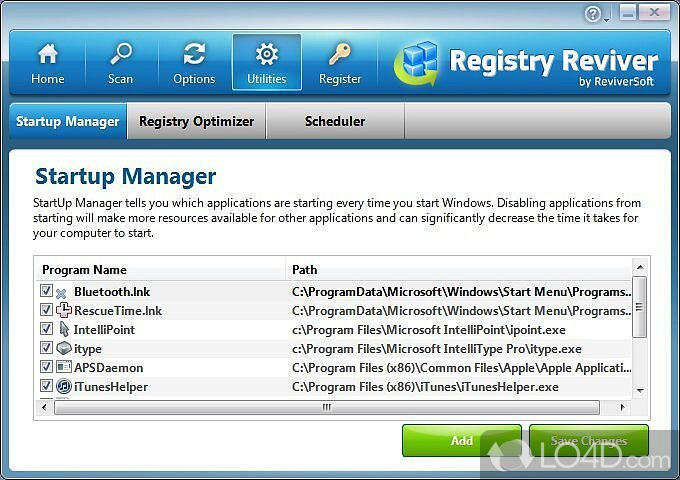Select the Bluetooth.lnk row name
680x480 pixels.
(x=112, y=292)
